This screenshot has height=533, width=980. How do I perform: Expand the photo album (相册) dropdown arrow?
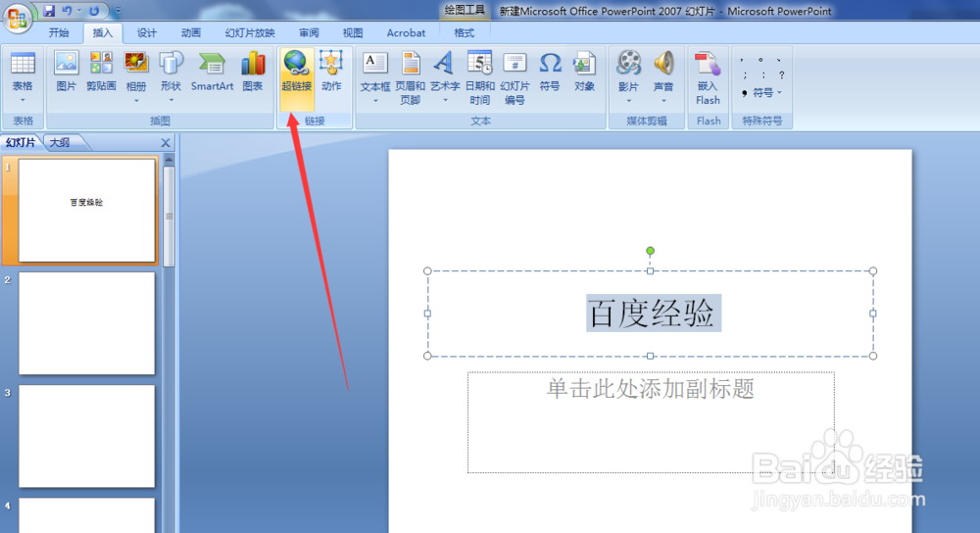tap(135, 100)
